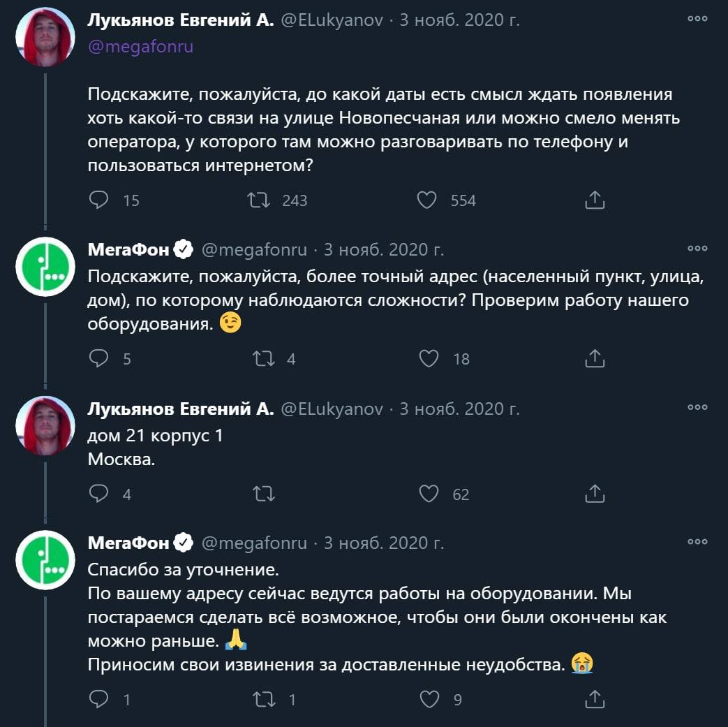Like the tweet with 554 likes

pyautogui.click(x=426, y=200)
